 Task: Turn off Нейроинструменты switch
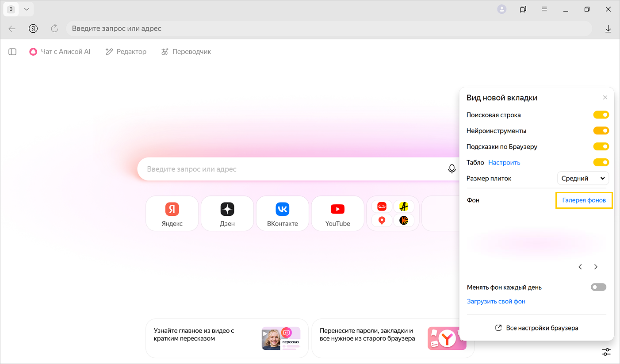[601, 131]
